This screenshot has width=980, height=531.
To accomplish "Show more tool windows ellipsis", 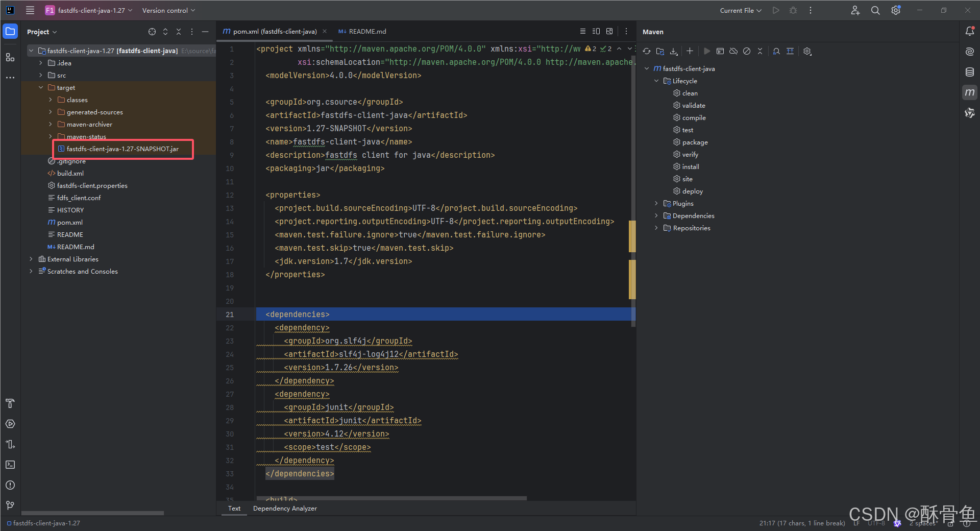I will (10, 78).
